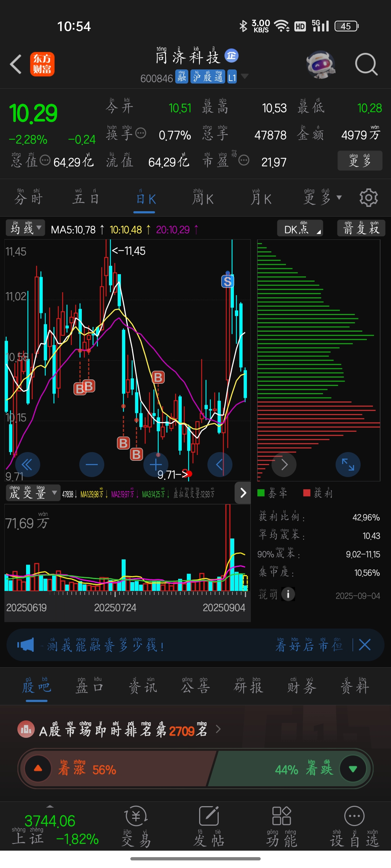Image resolution: width=391 pixels, height=868 pixels.
Task: Expand the 更多 chart period dropdown
Action: pos(323,198)
